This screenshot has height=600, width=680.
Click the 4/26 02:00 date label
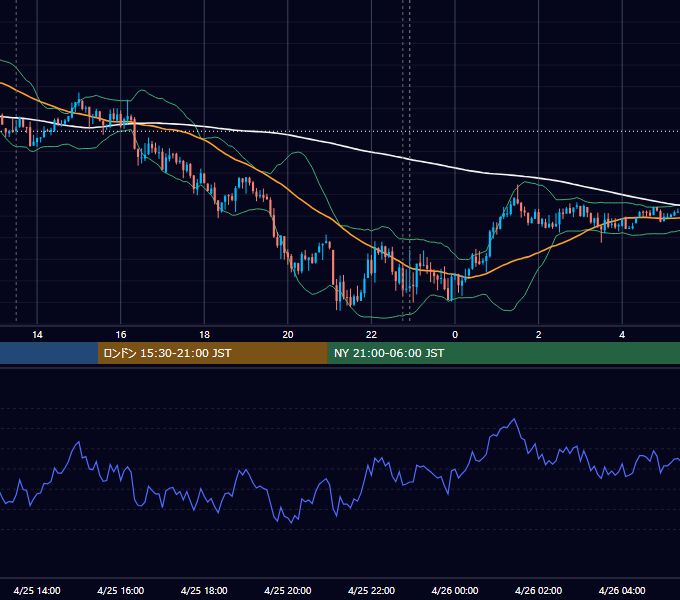click(538, 590)
